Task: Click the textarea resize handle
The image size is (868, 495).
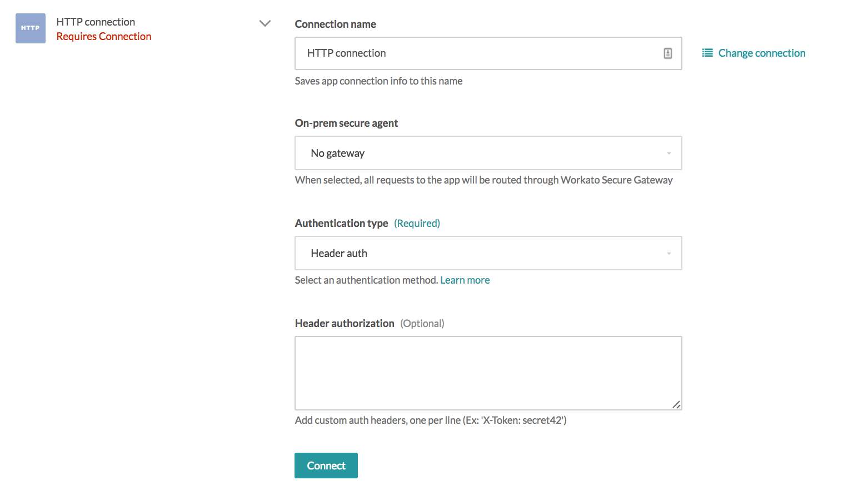Action: click(x=677, y=405)
